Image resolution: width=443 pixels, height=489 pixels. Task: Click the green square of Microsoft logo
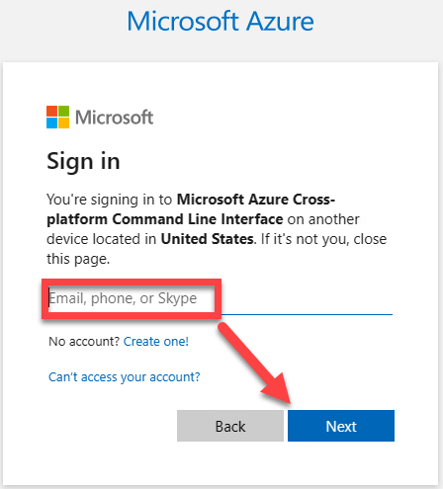[x=64, y=111]
